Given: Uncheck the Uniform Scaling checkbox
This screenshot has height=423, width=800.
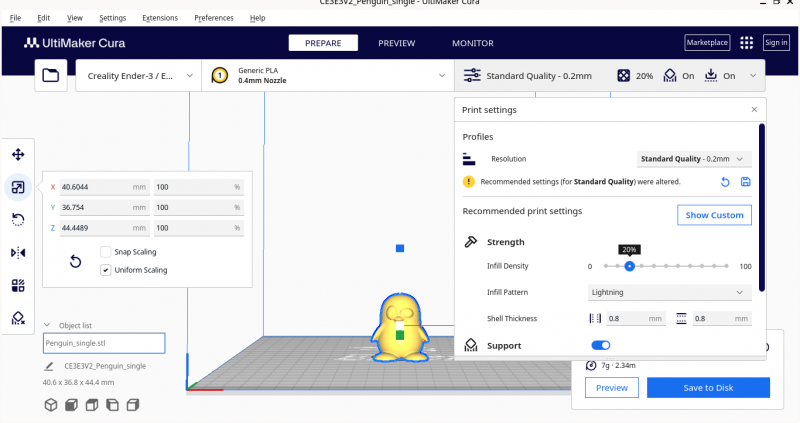Looking at the screenshot, I should (x=106, y=270).
